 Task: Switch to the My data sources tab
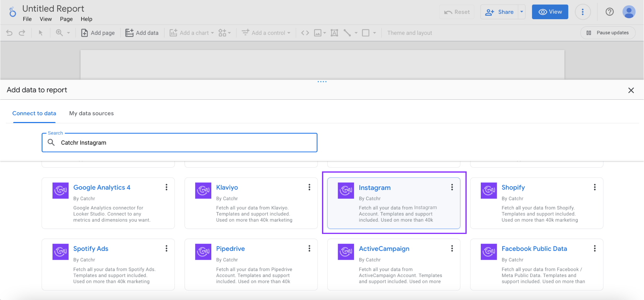click(92, 113)
